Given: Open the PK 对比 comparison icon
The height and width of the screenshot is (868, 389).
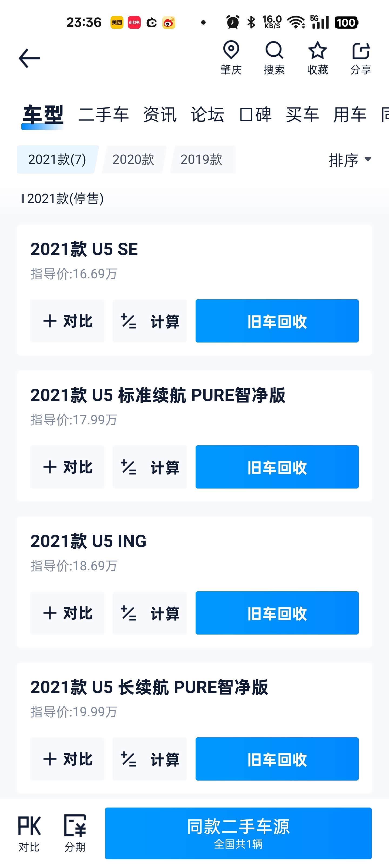Looking at the screenshot, I should tap(29, 833).
